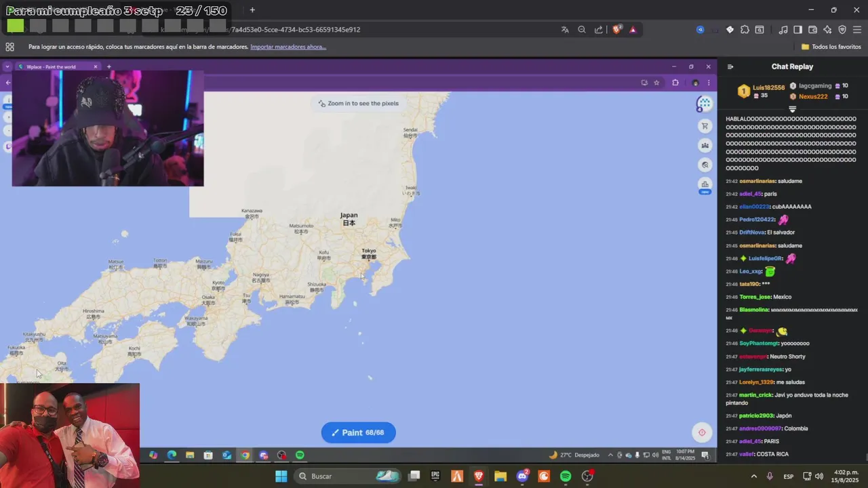Toggle the Brave sidebar panel icon

tap(798, 30)
